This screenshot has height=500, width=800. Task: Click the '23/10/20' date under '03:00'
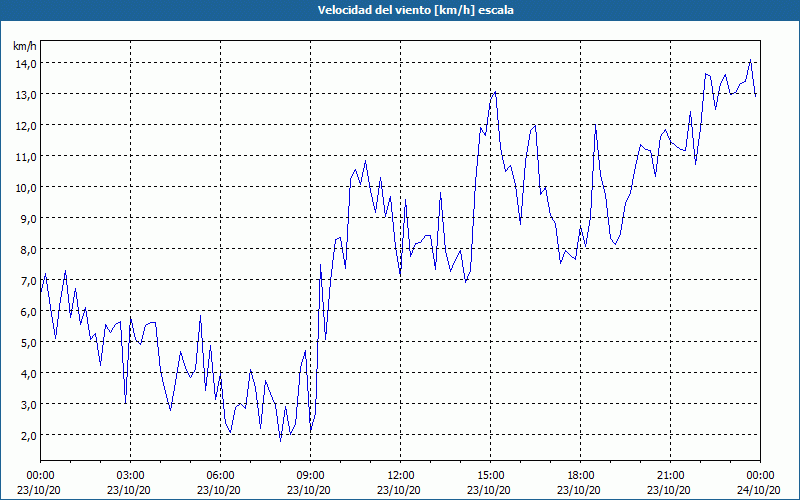[129, 490]
